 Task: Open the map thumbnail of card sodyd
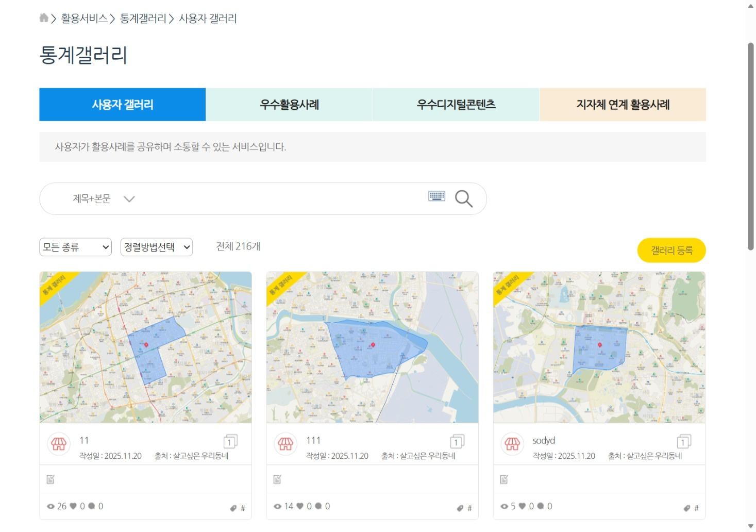(x=599, y=347)
